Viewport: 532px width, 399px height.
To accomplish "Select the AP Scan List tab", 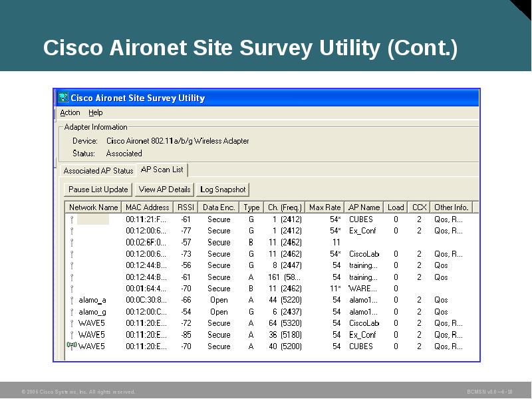I will 162,170.
